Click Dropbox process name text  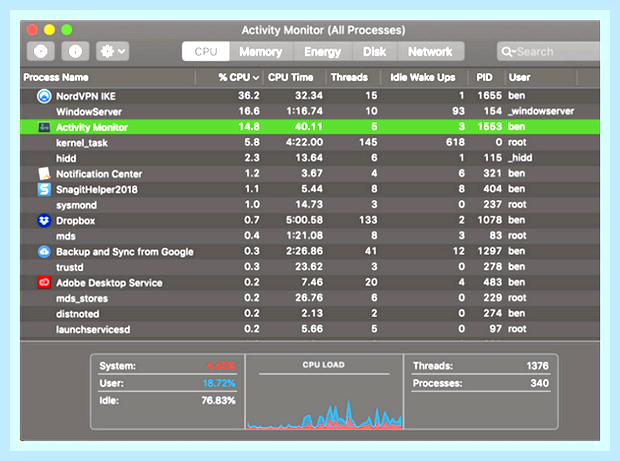(x=76, y=221)
